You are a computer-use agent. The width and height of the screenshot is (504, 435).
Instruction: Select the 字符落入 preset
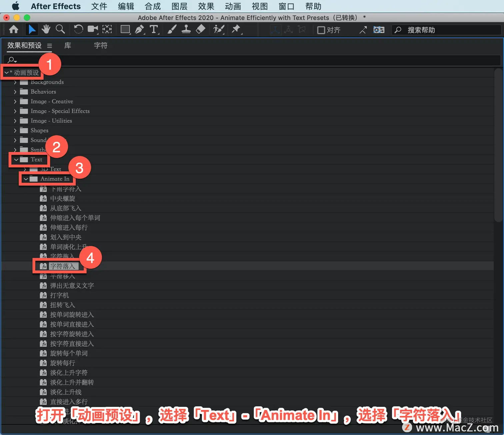pyautogui.click(x=63, y=266)
